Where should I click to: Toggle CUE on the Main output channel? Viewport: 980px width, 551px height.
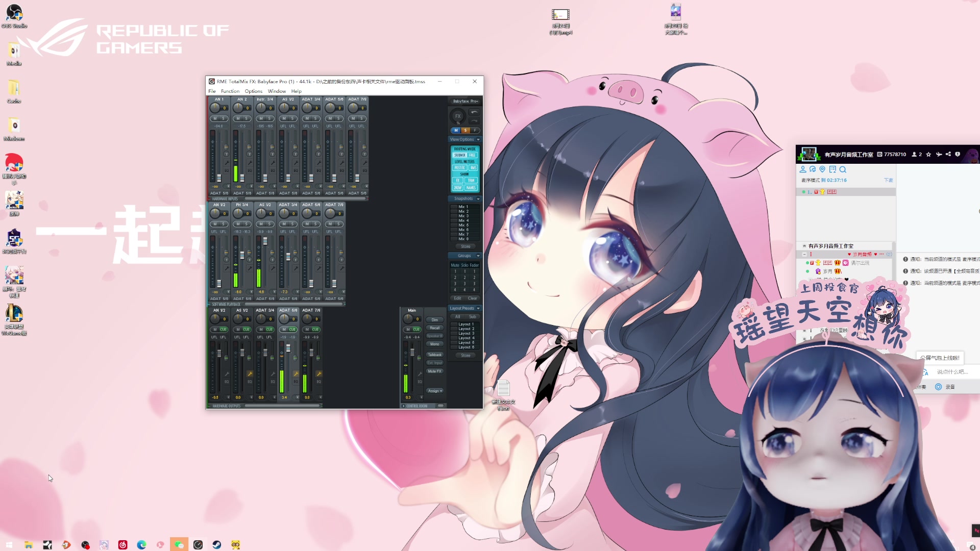pyautogui.click(x=416, y=330)
